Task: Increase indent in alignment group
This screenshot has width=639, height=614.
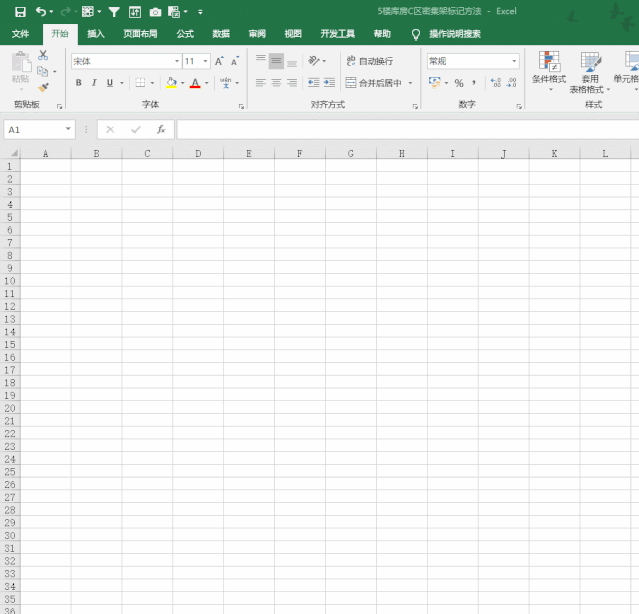Action: [x=329, y=83]
